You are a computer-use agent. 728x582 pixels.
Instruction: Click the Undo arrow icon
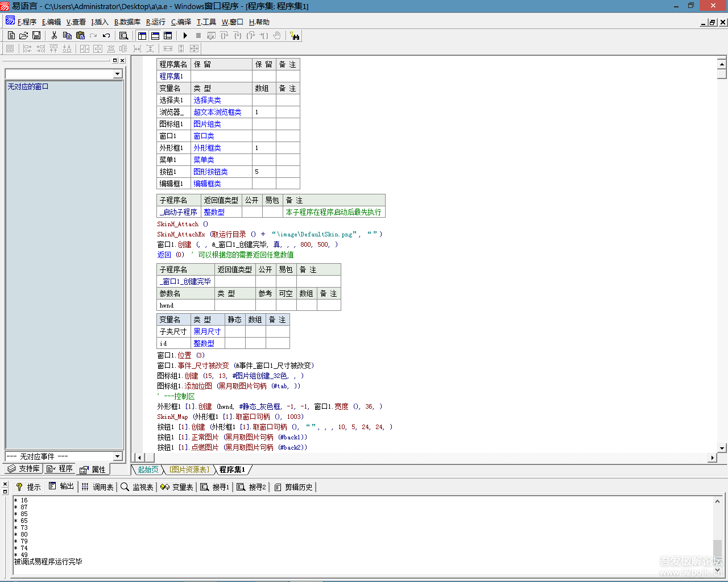(x=106, y=35)
